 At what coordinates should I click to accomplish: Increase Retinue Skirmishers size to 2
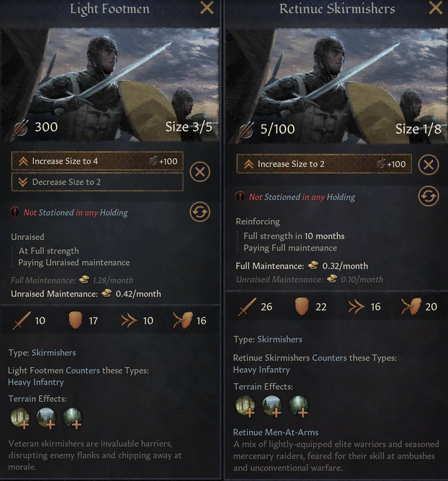tap(324, 164)
